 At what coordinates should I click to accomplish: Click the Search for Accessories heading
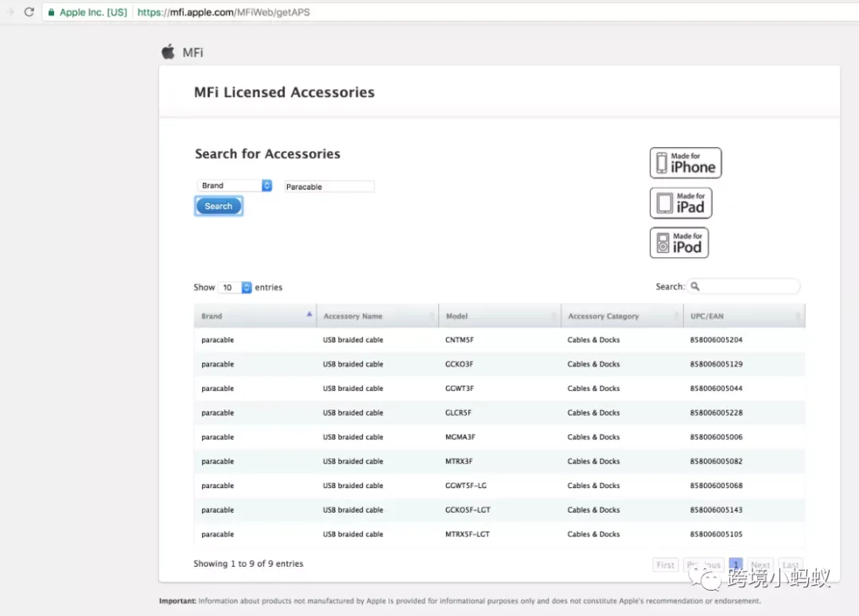[267, 154]
